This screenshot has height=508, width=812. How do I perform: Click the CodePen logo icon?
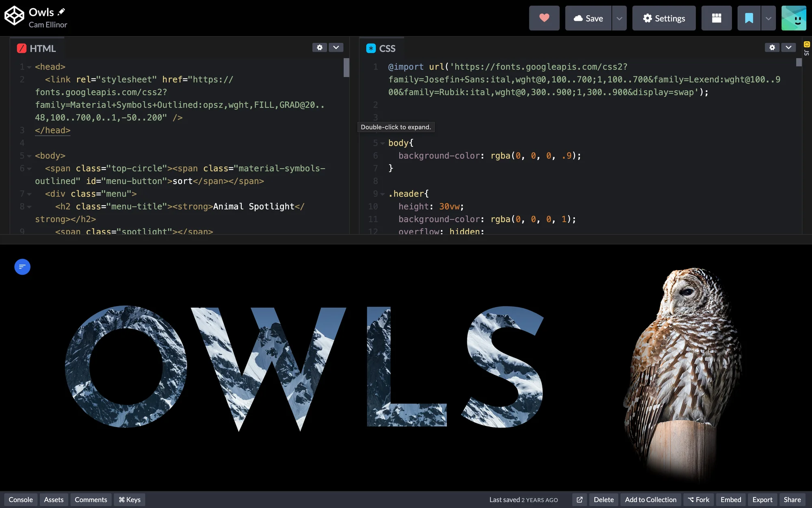point(14,16)
